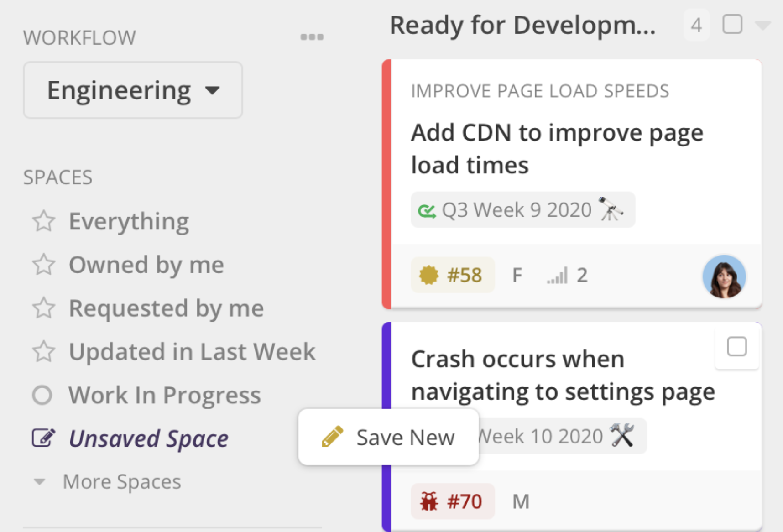Open the workflow three-dots options menu
Image resolution: width=783 pixels, height=532 pixels.
[312, 37]
